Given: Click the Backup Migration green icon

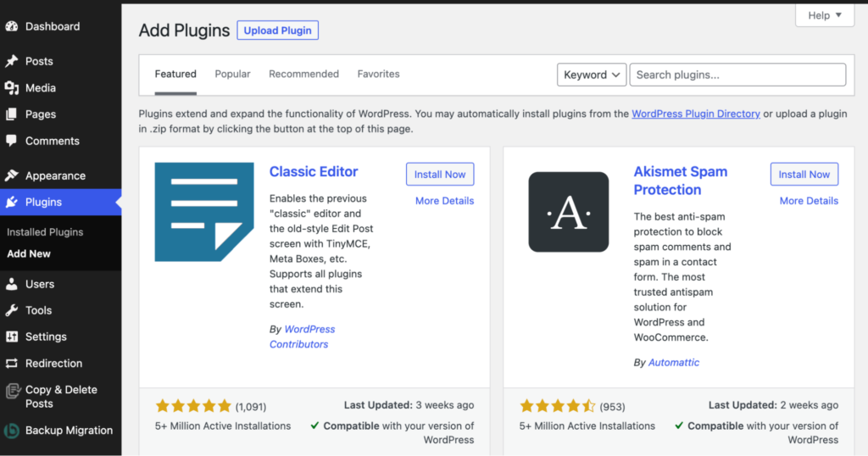Looking at the screenshot, I should (12, 431).
